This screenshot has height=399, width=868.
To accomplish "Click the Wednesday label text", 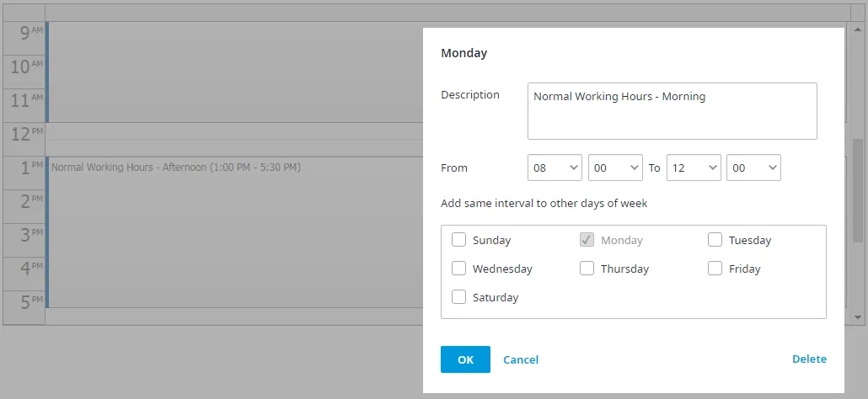I will 502,269.
